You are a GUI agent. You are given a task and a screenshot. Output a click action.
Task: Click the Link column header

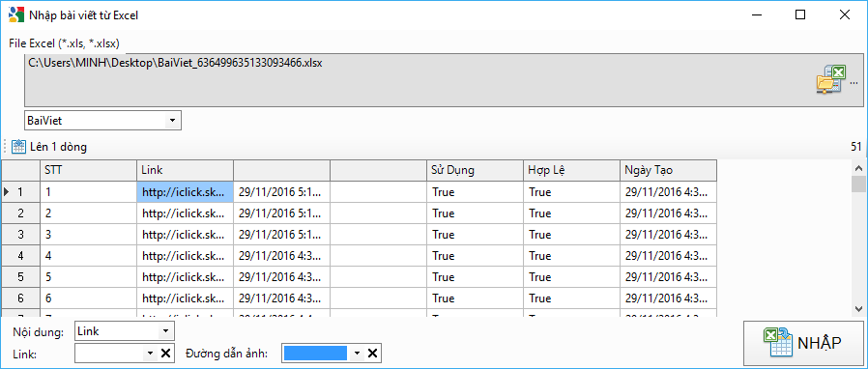coord(185,170)
